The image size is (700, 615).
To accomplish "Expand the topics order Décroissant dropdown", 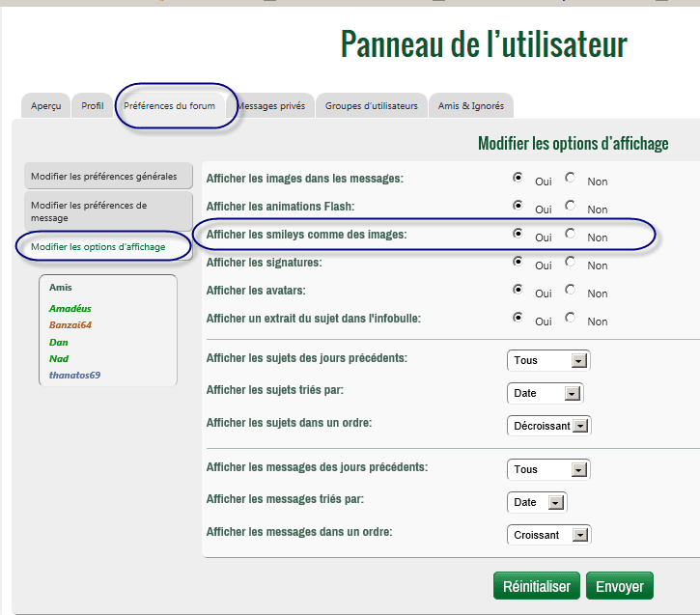I will point(548,426).
